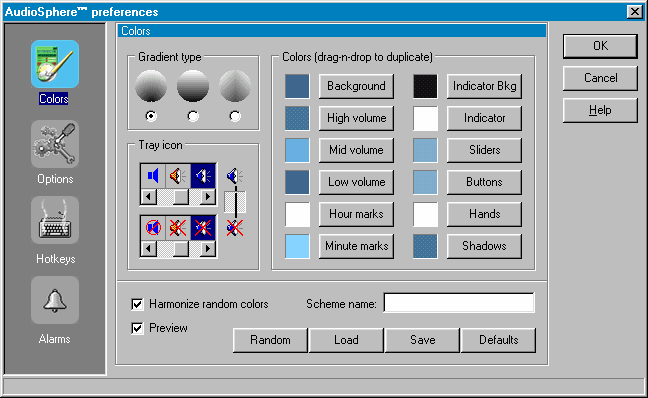Click the Low volume color swatch
This screenshot has height=398, width=648.
tap(297, 182)
